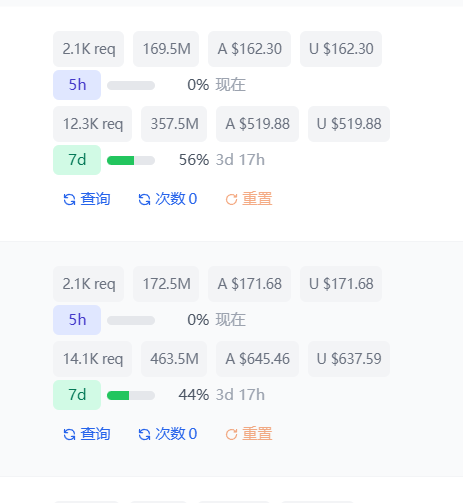
Task: Click the U $637.59 cost tag
Action: [x=349, y=359]
